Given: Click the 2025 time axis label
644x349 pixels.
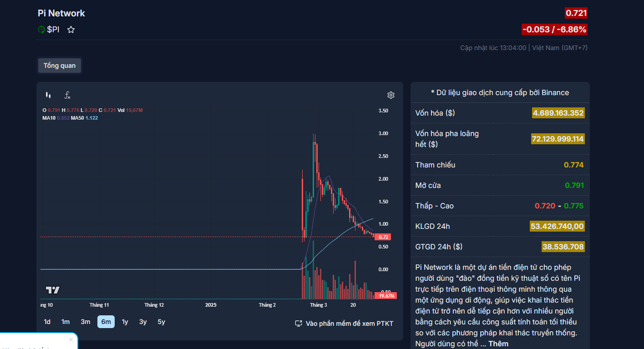Looking at the screenshot, I should (211, 305).
